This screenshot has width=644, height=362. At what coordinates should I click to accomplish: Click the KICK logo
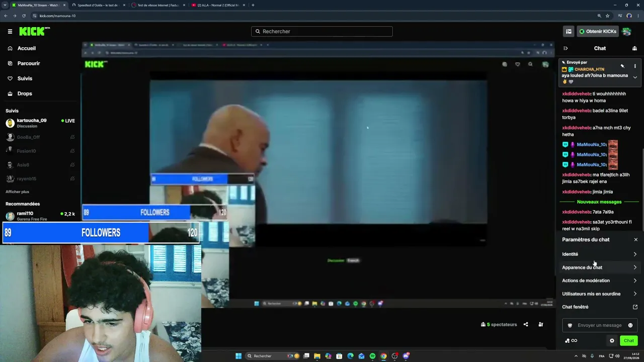pos(34,31)
